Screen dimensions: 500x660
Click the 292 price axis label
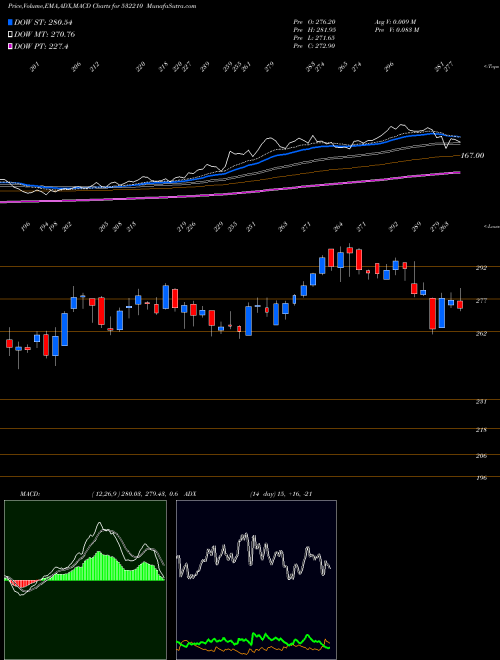pyautogui.click(x=481, y=268)
